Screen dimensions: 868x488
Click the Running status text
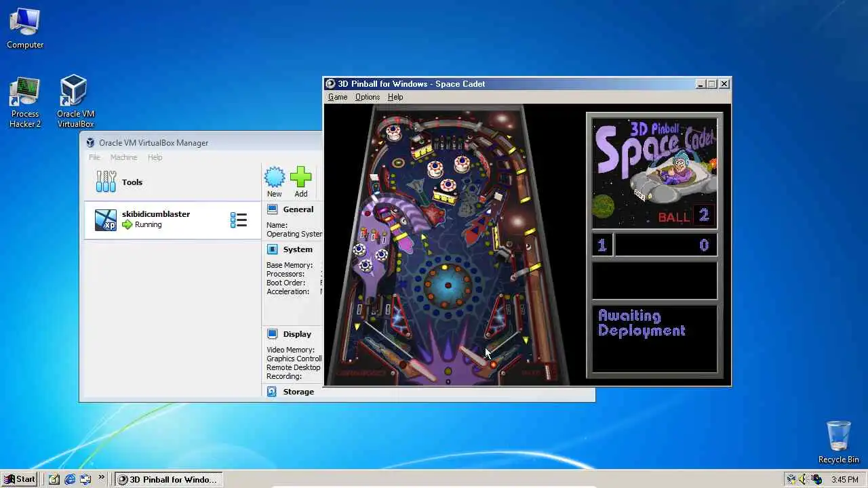pos(148,225)
